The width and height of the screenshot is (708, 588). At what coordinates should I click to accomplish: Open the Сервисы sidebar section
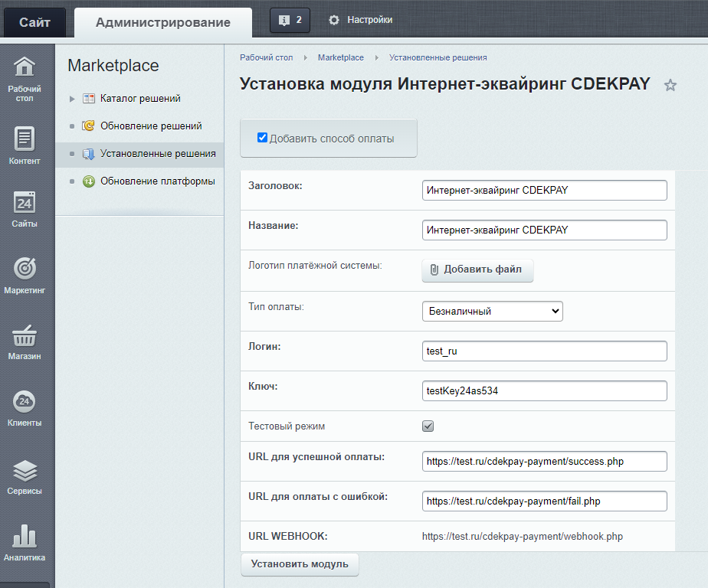[x=25, y=477]
